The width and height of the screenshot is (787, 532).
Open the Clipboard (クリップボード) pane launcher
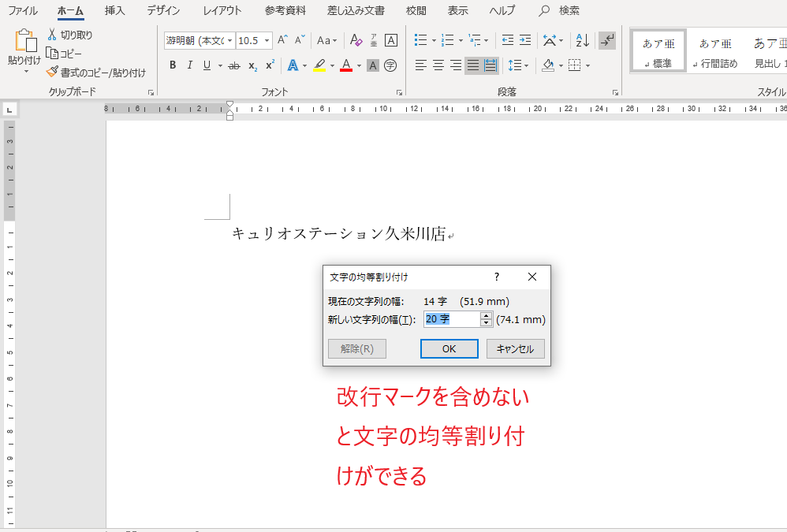(151, 93)
